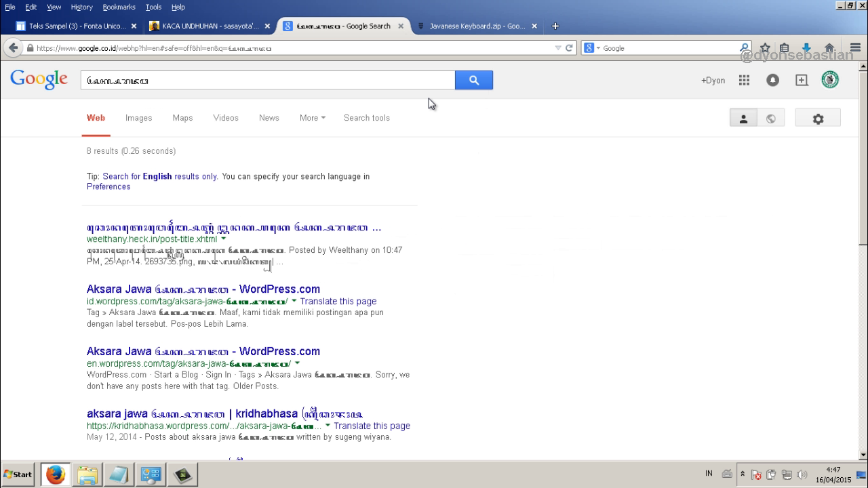Close the Javanese Keyboard.zip tab
The image size is (868, 488).
coord(534,26)
